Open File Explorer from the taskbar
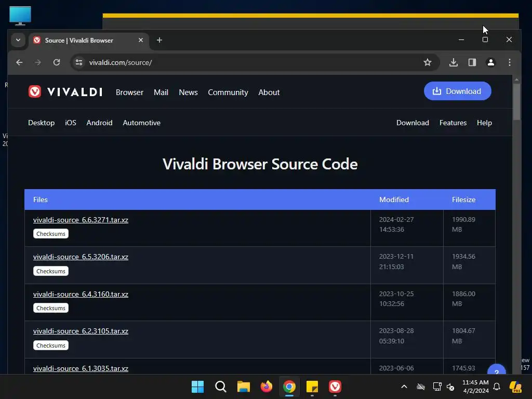 tap(243, 387)
